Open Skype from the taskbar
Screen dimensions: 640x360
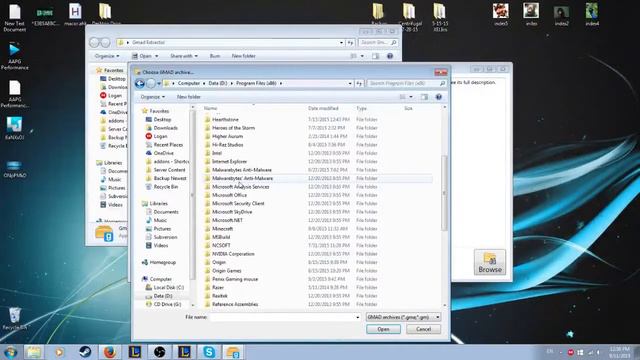coord(209,352)
